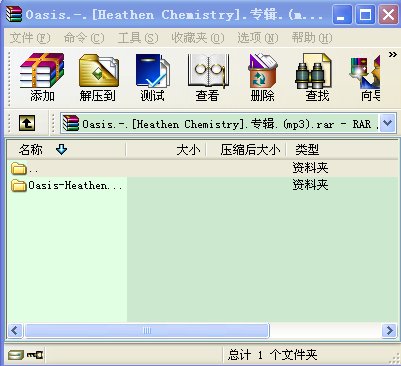This screenshot has height=366, width=401.
Task: Sort by 类型 column header
Action: coord(342,150)
